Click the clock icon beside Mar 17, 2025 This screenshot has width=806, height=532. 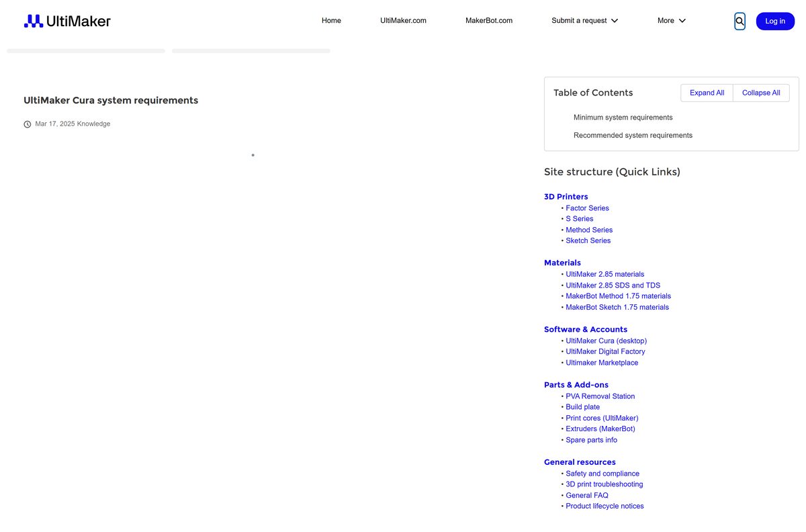(x=28, y=124)
